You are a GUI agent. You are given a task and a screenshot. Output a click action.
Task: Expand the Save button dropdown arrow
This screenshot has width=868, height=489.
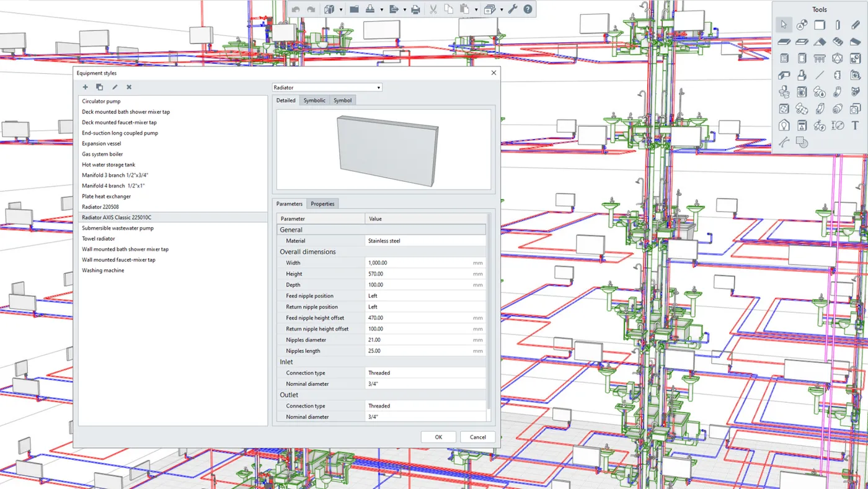(x=381, y=9)
